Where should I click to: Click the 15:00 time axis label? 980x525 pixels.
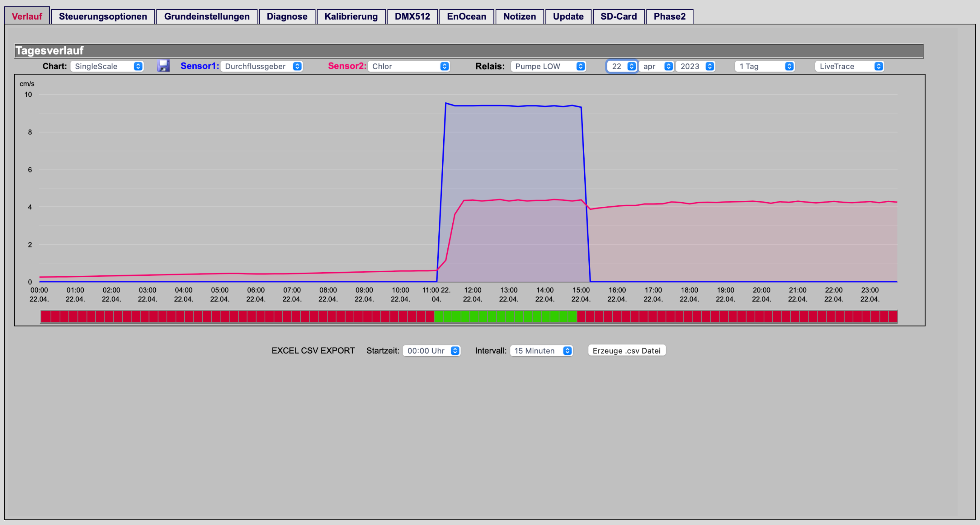click(x=581, y=295)
